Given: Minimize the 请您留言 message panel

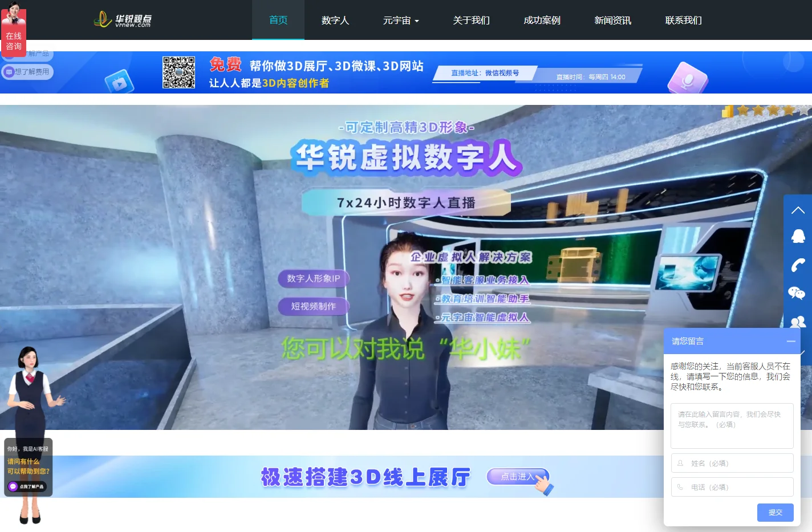Looking at the screenshot, I should [x=791, y=341].
